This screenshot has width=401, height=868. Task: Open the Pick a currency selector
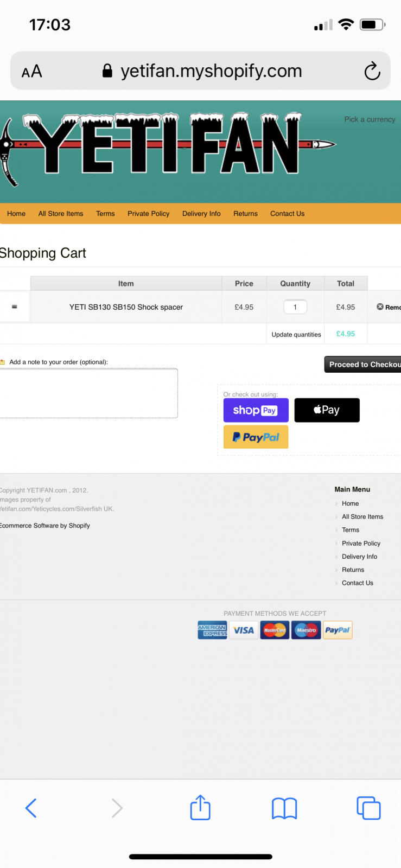pos(370,119)
